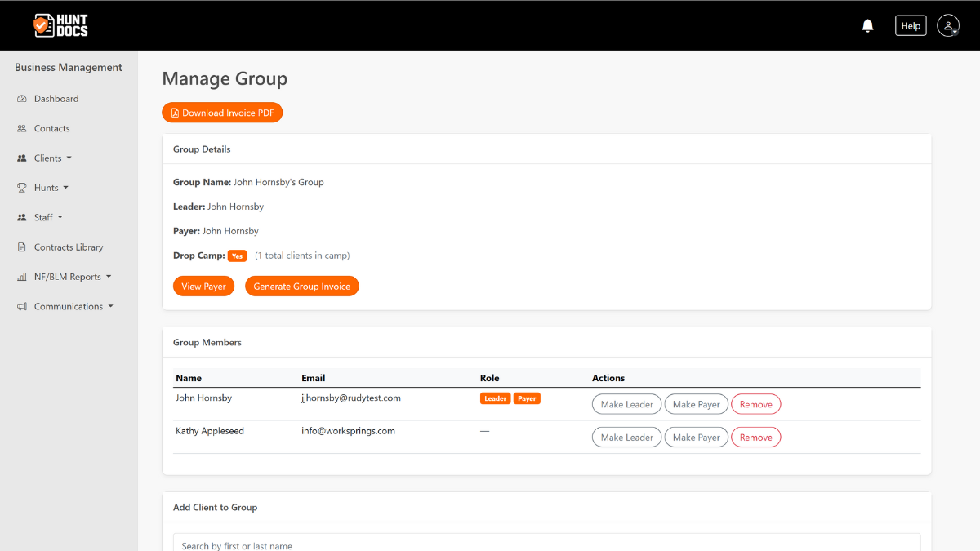Click the Hunts trophy icon
The height and width of the screenshot is (551, 980).
22,188
